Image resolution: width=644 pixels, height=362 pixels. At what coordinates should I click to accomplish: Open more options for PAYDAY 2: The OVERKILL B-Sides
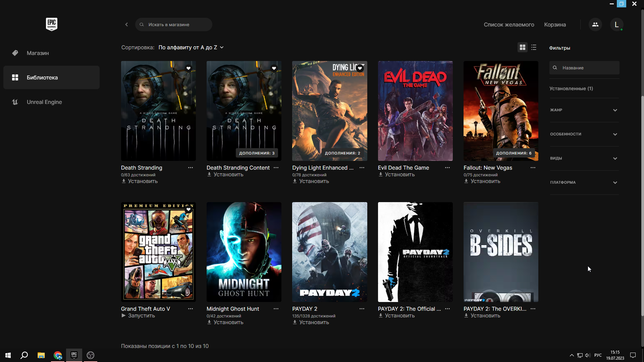(x=533, y=309)
